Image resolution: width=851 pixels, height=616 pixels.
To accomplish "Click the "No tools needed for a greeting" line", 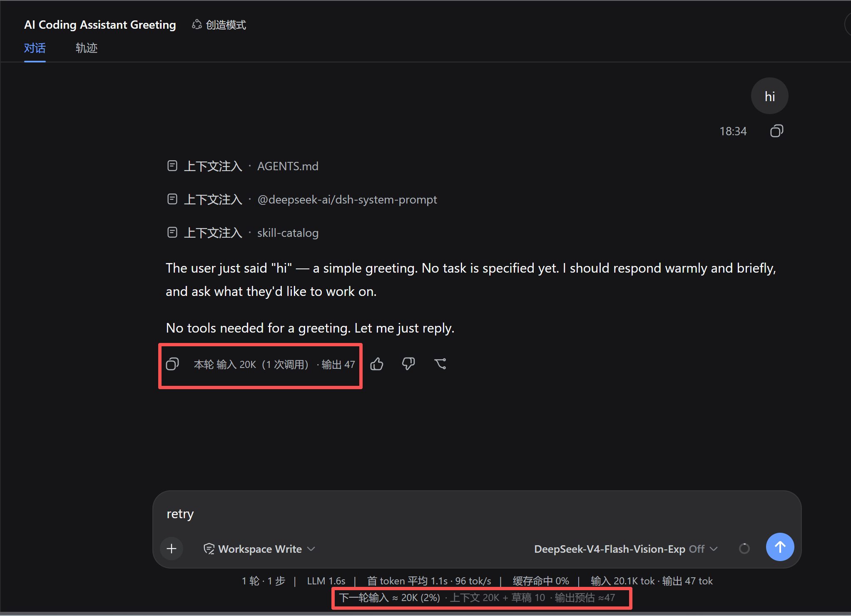I will (310, 328).
